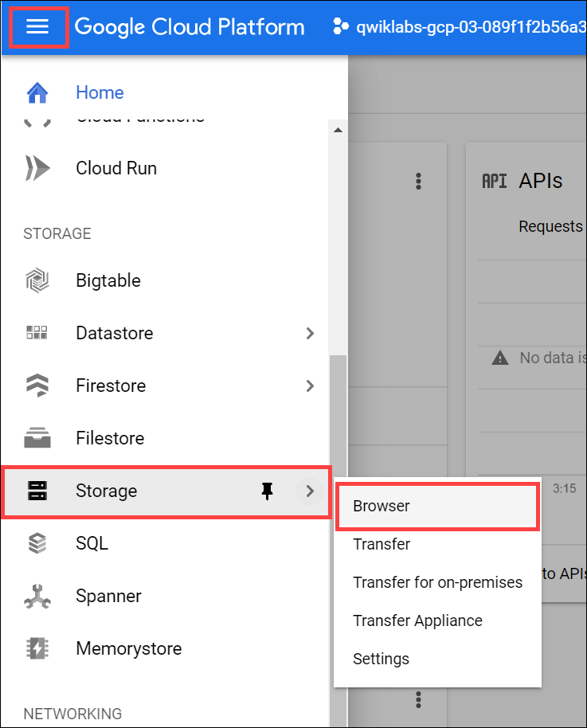The image size is (587, 728).
Task: Open Settings in the Storage submenu
Action: (438, 659)
